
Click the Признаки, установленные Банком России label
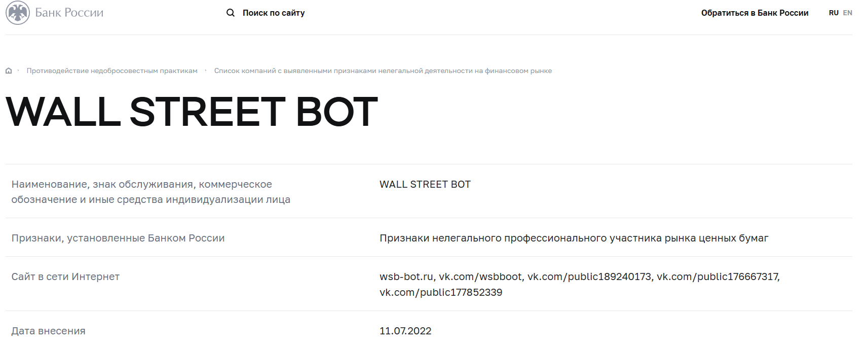click(118, 238)
